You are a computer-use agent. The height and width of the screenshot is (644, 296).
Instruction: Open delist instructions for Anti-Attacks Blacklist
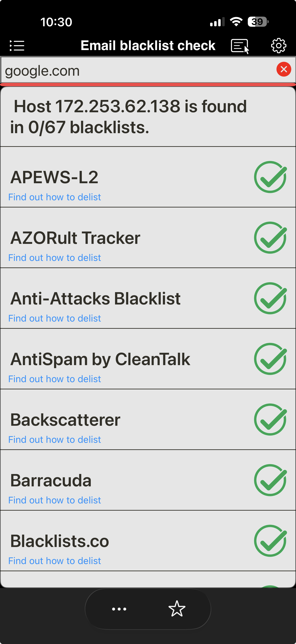55,318
